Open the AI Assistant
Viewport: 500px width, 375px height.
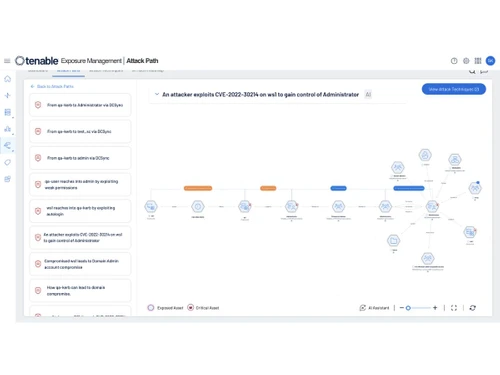(374, 308)
